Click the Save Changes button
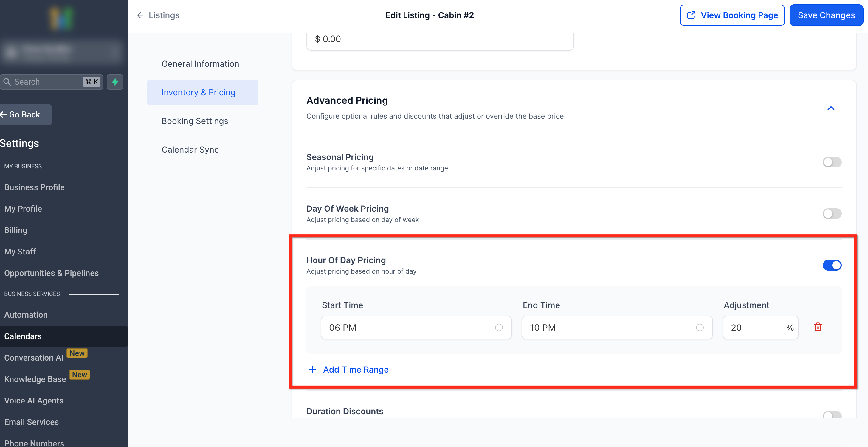 [x=826, y=15]
